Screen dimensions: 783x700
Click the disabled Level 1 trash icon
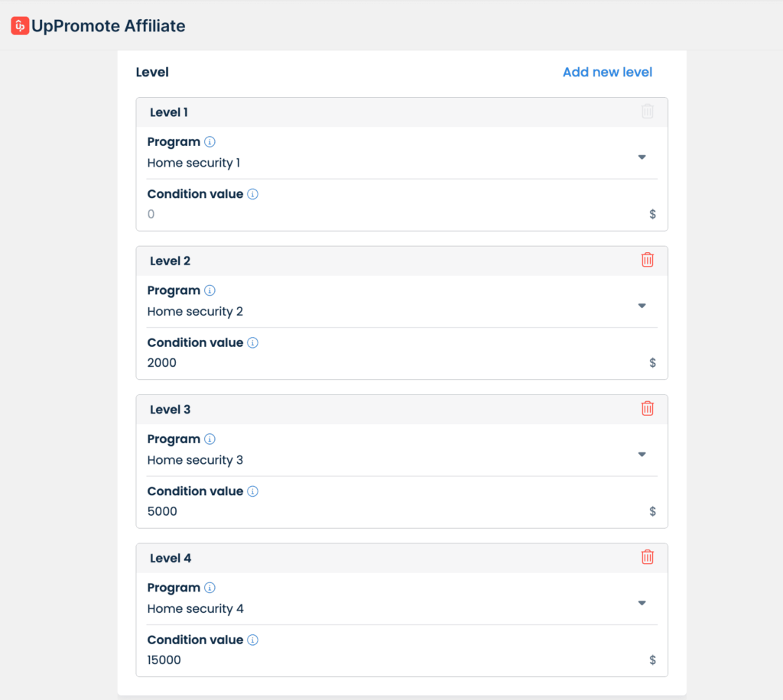click(x=647, y=112)
